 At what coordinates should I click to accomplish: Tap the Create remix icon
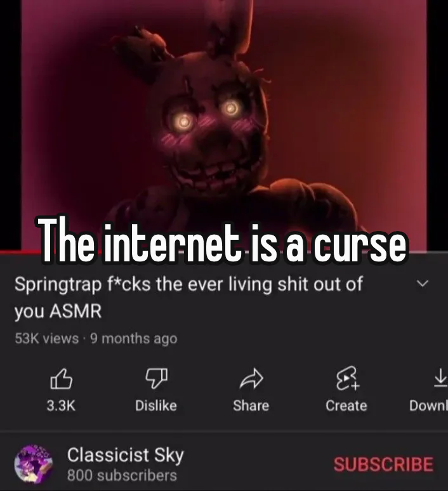point(347,379)
